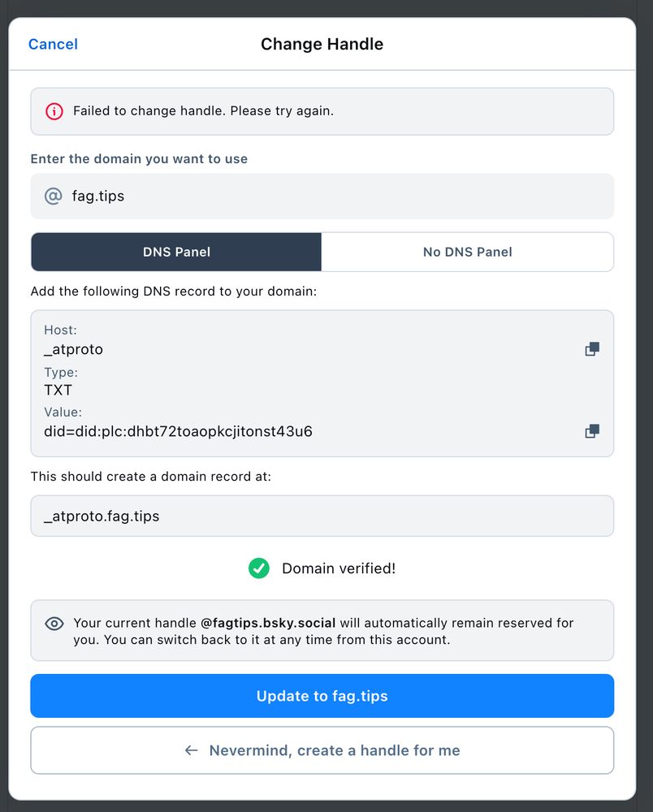Image resolution: width=653 pixels, height=812 pixels.
Task: Click the @ symbol in domain field
Action: (54, 196)
